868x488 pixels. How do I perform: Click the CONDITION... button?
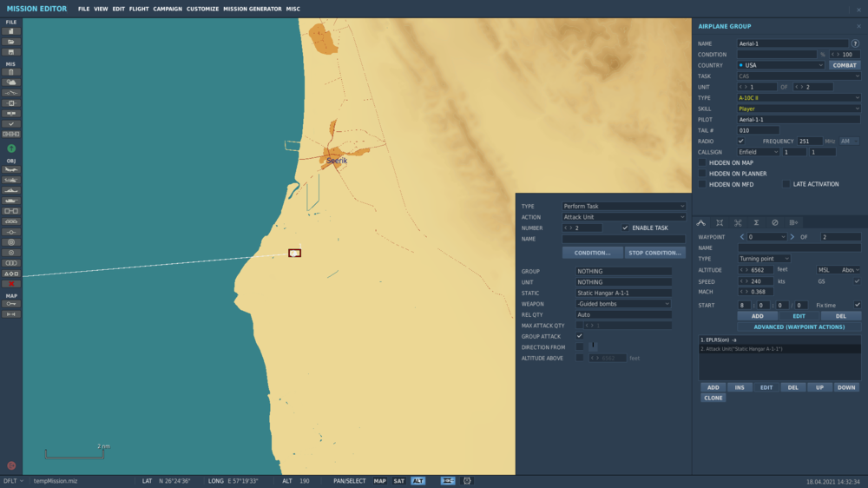click(592, 253)
